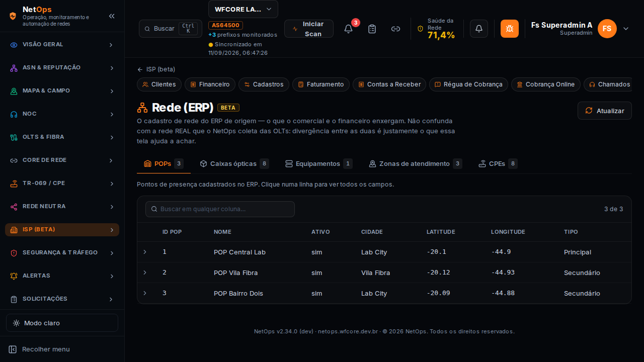This screenshot has width=644, height=362.
Task: Open the global Buscar Ctrl K search
Action: point(171,29)
